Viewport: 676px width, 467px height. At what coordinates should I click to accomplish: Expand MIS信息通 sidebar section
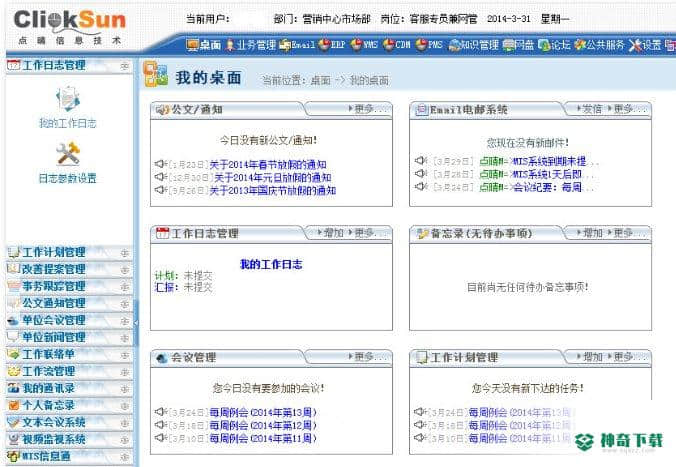click(125, 457)
